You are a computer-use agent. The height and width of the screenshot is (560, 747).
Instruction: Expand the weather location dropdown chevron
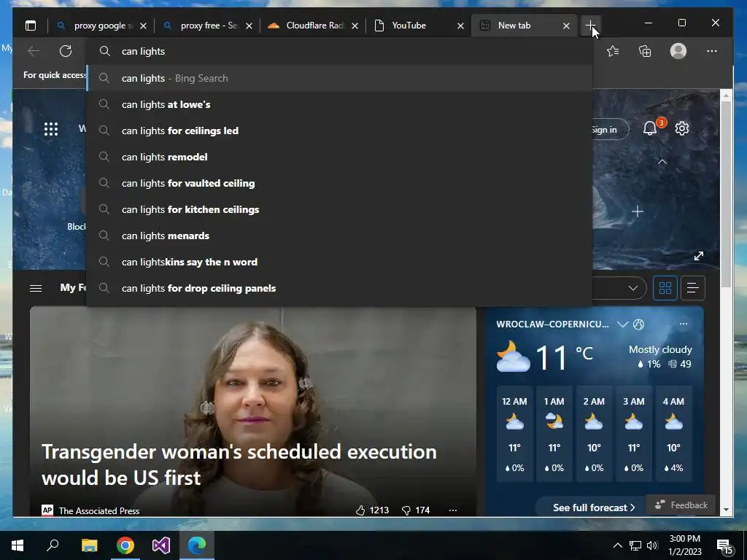(x=623, y=324)
